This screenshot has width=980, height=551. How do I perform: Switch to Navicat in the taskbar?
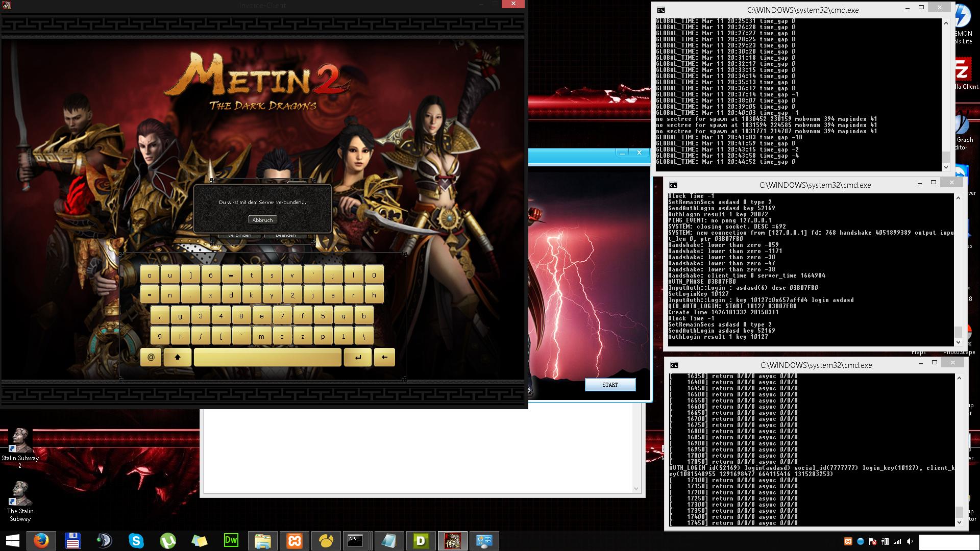pos(326,541)
